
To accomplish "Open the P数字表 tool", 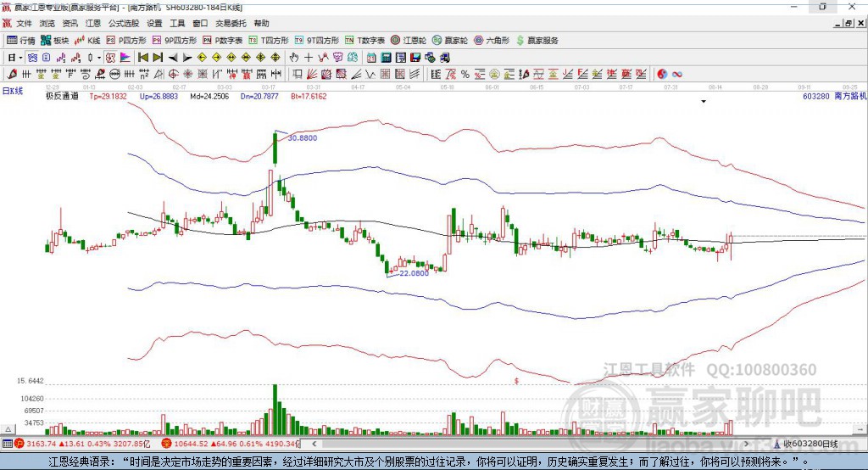I will 223,41.
